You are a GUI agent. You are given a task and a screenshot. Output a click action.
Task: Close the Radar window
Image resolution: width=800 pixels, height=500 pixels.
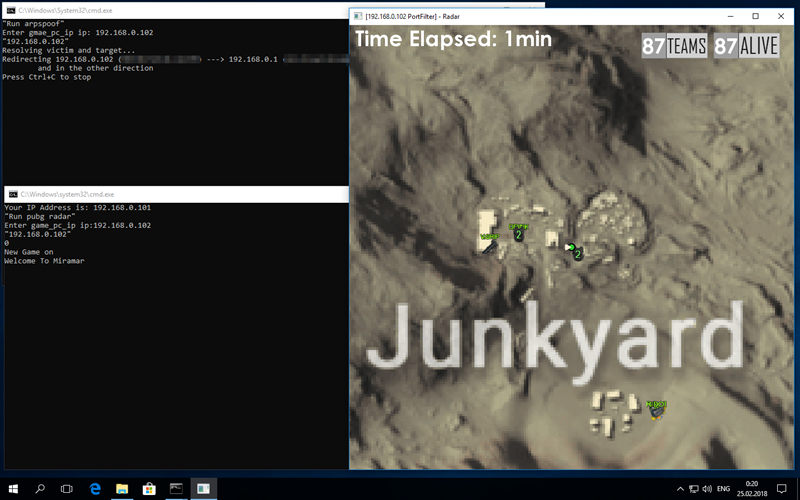point(781,16)
